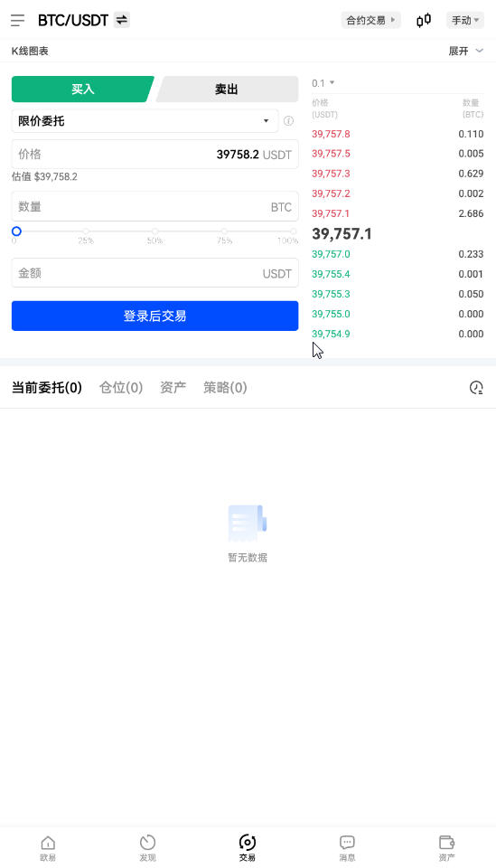Viewport: 496px width, 868px height.
Task: Click ask quantity 0.629
Action: click(471, 174)
